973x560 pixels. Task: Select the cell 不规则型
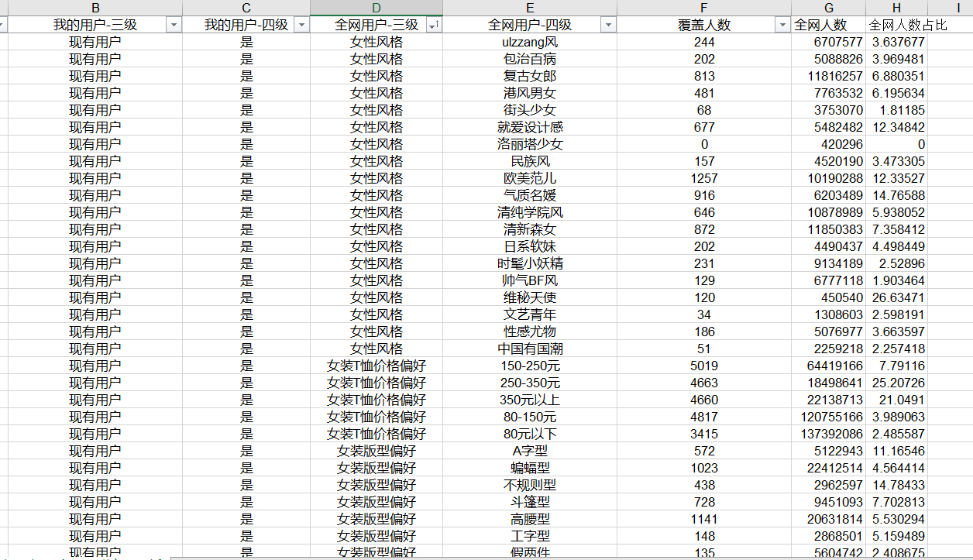tap(530, 485)
